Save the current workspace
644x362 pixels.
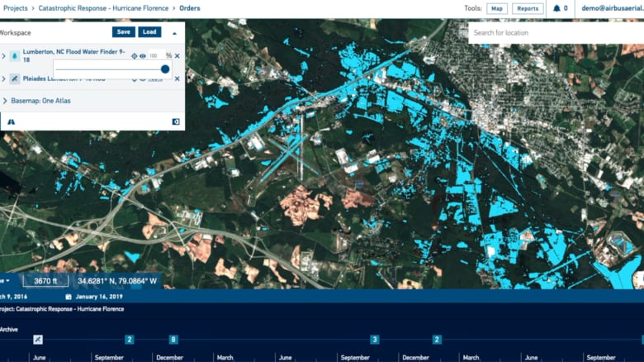(x=124, y=32)
